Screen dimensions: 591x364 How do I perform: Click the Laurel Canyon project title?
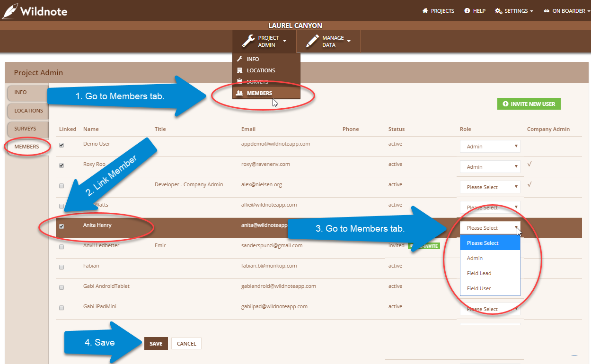(295, 26)
